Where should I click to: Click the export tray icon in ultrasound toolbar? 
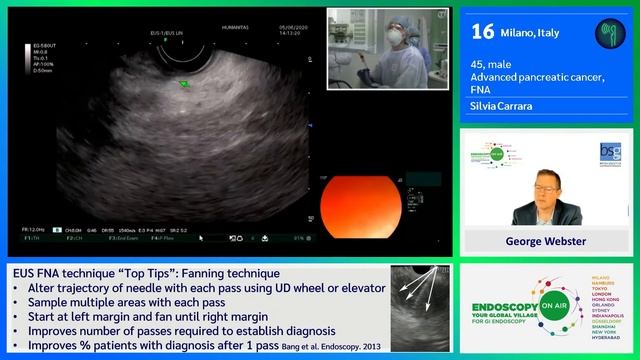[x=265, y=238]
